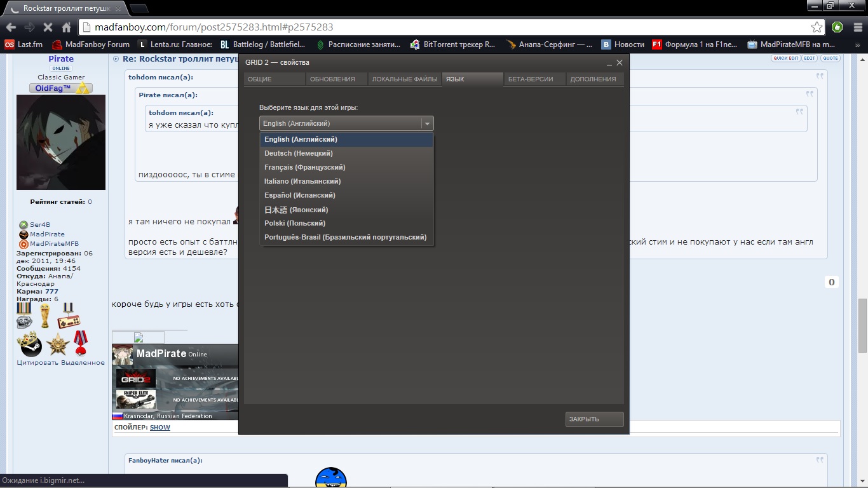868x488 pixels.
Task: Click the browser vertical scrollbar thumb
Action: (862, 324)
